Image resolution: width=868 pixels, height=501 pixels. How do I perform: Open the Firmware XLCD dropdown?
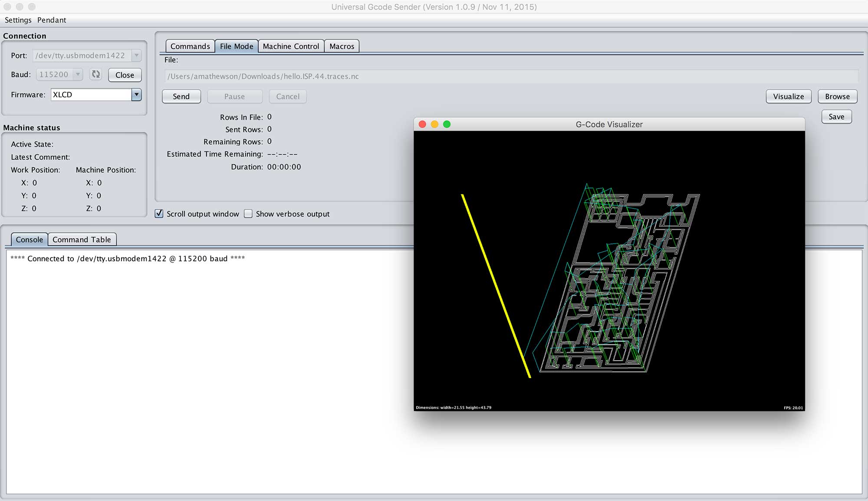[x=136, y=95]
